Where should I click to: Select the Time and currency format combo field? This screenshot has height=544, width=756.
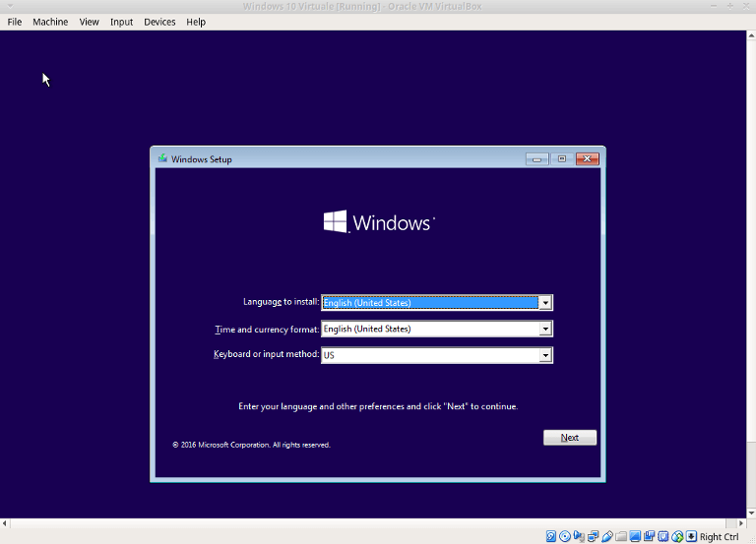(x=437, y=329)
